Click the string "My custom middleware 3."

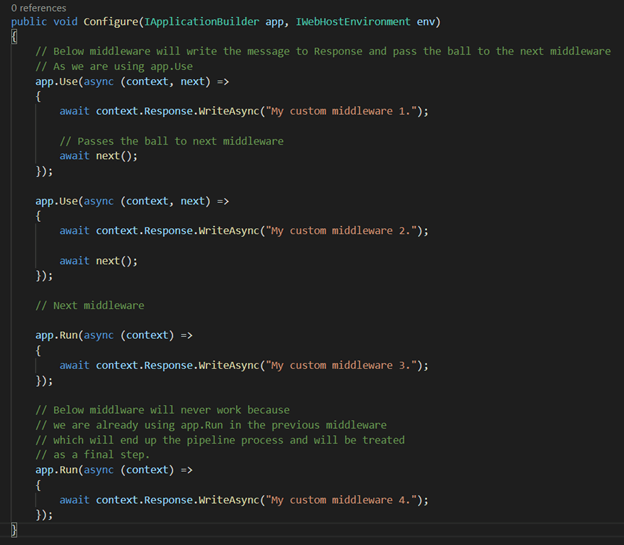[x=343, y=365]
